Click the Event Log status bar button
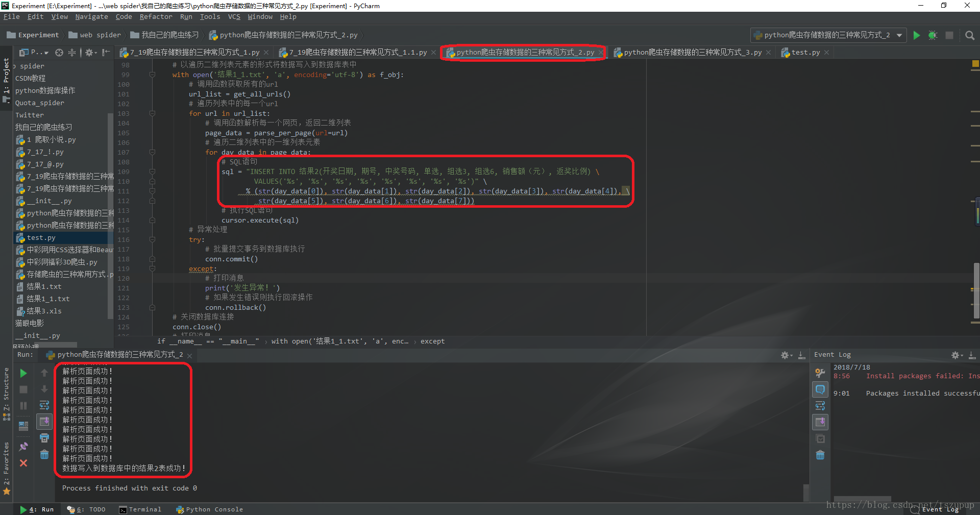Screen dimensions: 980x515 tap(936, 509)
